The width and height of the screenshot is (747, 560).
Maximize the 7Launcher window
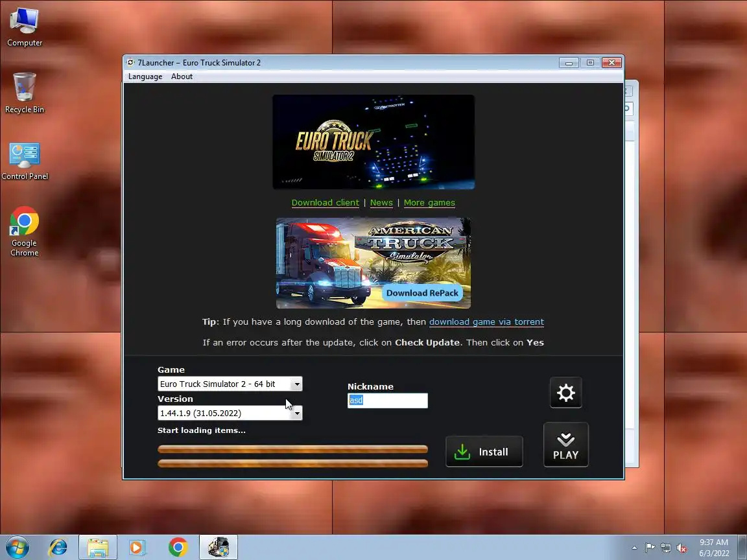[590, 63]
